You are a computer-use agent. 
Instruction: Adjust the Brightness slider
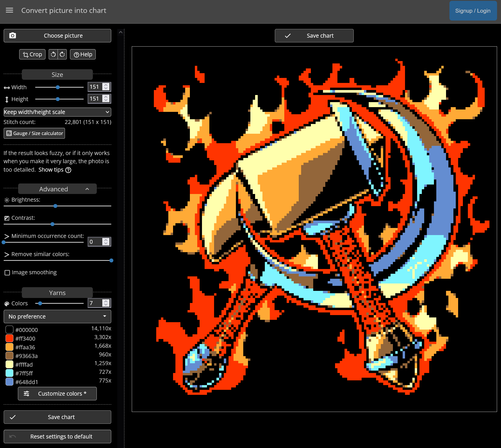pos(57,206)
